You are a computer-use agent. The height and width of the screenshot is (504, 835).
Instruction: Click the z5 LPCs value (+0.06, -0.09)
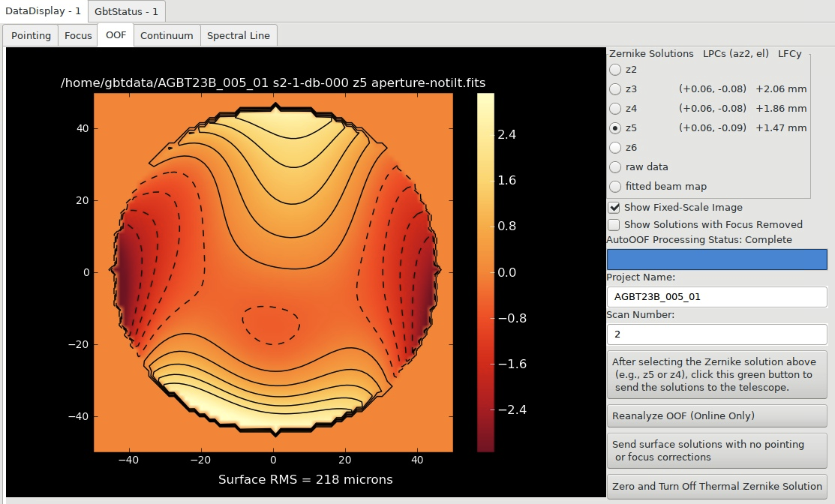[713, 128]
